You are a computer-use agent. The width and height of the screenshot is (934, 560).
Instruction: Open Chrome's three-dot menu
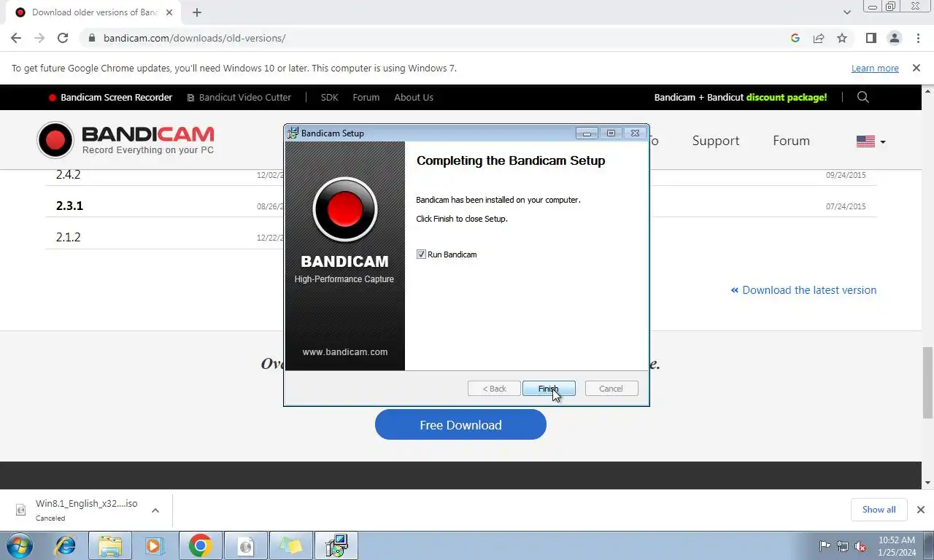[x=917, y=38]
